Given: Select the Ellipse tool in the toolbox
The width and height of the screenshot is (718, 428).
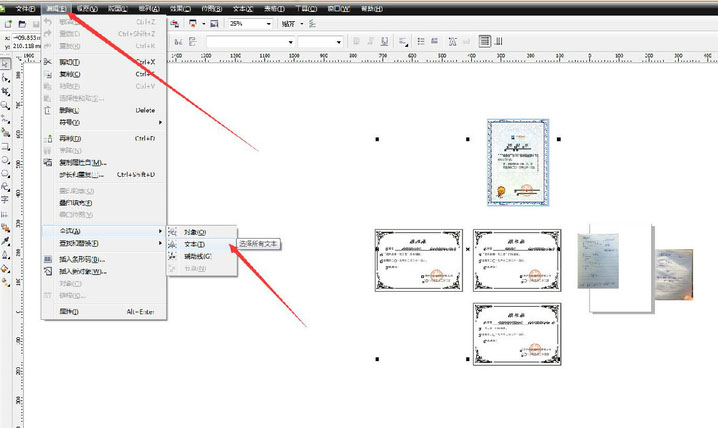Looking at the screenshot, I should pyautogui.click(x=6, y=159).
